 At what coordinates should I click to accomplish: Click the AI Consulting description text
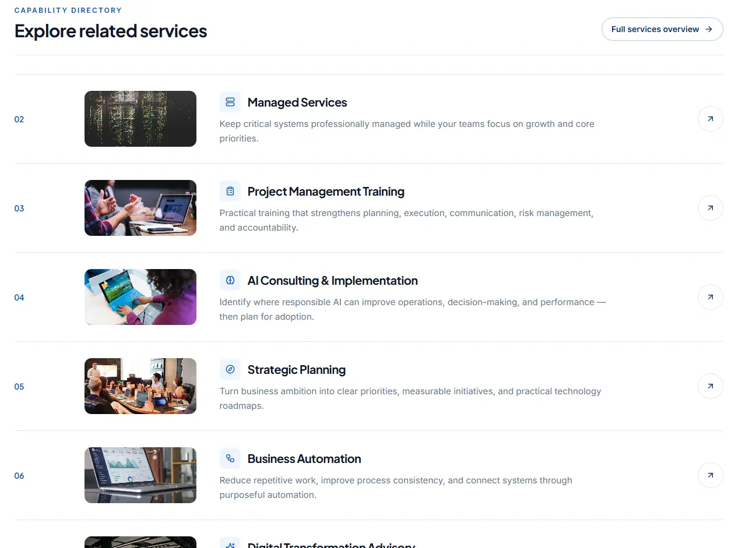413,309
